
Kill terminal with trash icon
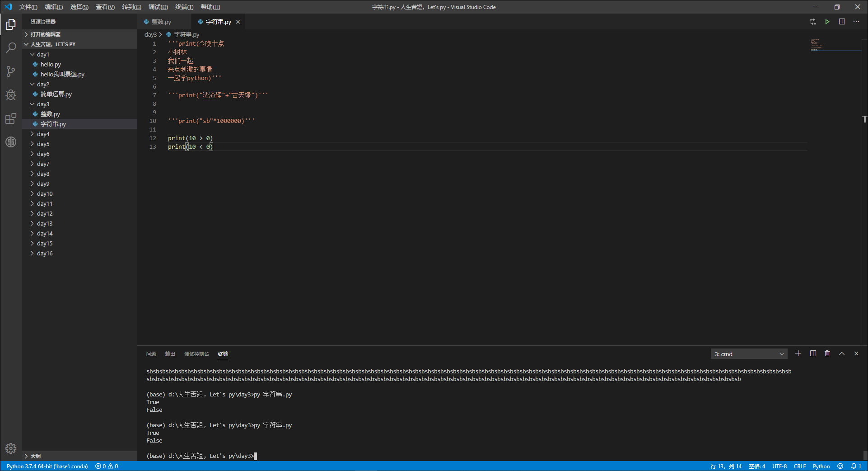click(x=827, y=353)
